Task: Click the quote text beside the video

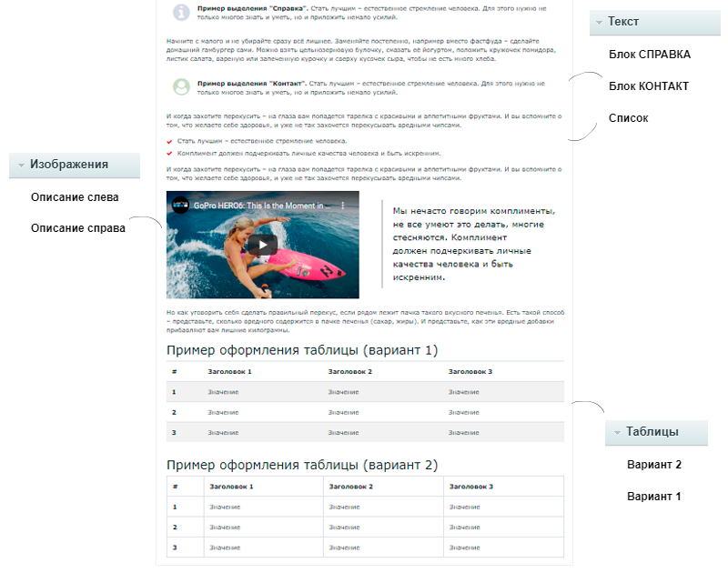Action: click(x=473, y=244)
